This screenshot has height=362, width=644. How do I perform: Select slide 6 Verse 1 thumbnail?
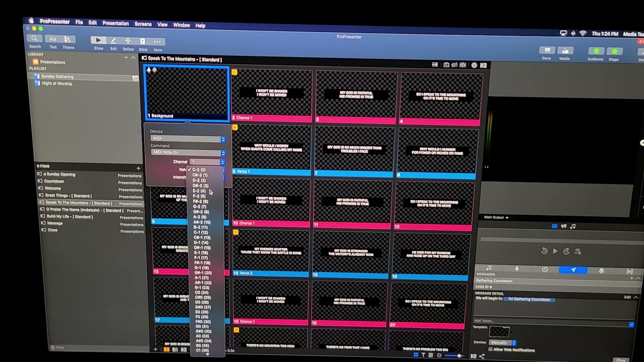pyautogui.click(x=272, y=150)
